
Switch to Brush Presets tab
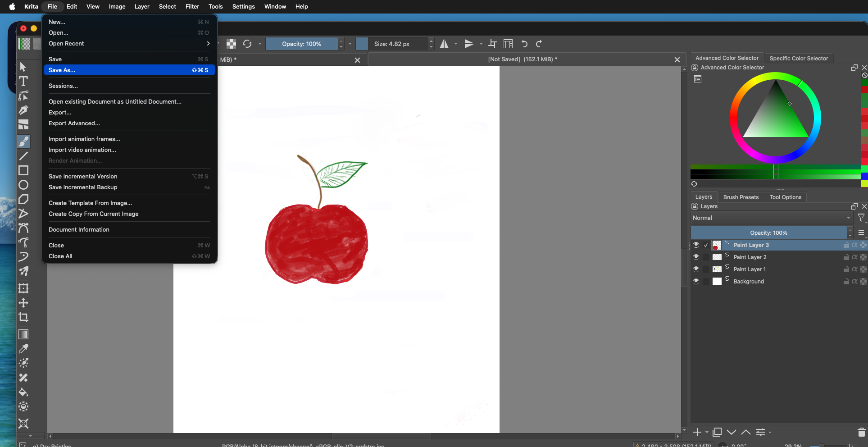pos(741,197)
